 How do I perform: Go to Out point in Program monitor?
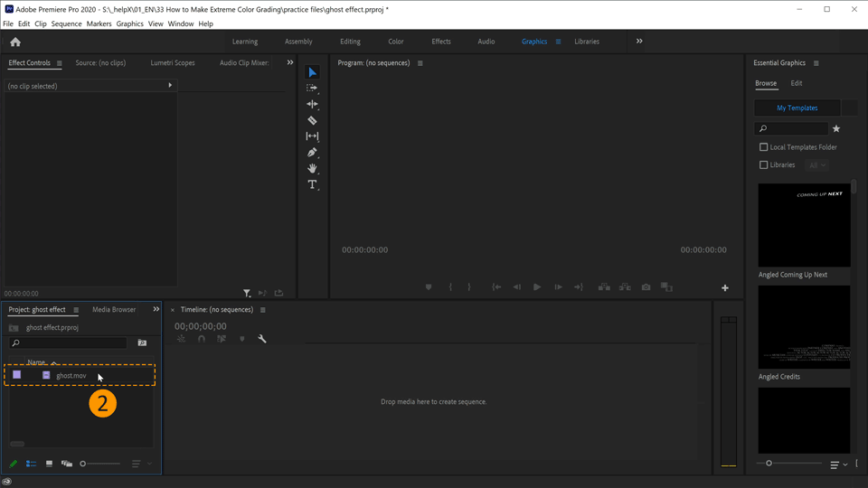point(579,287)
